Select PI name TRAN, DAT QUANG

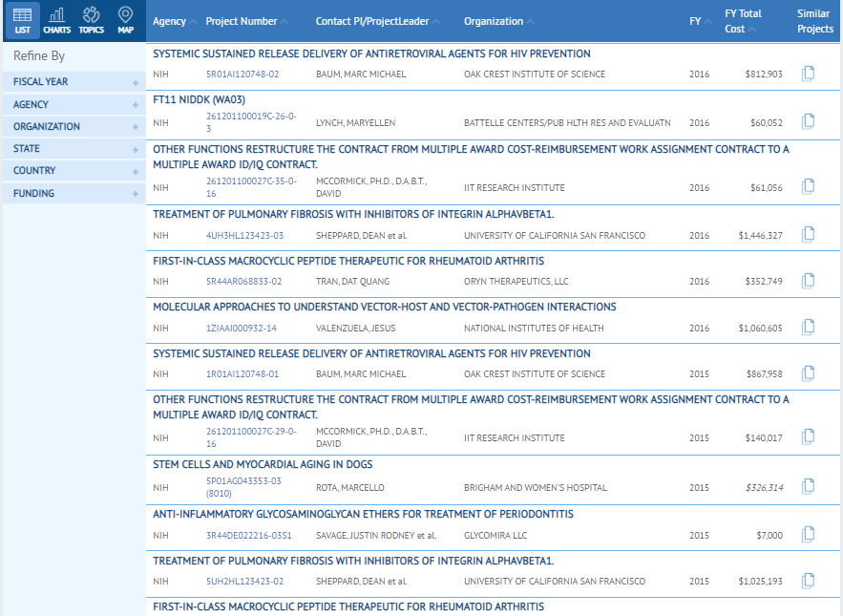point(352,282)
